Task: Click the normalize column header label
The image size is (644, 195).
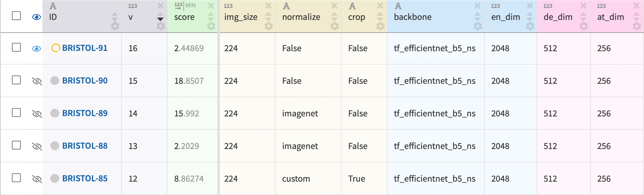Action: (x=301, y=17)
